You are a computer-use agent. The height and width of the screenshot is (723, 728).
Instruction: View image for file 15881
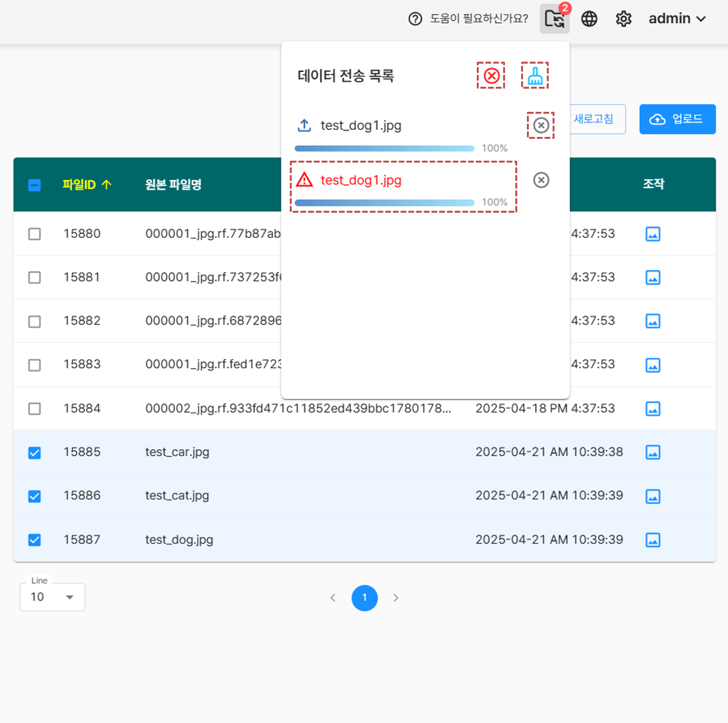(x=653, y=278)
